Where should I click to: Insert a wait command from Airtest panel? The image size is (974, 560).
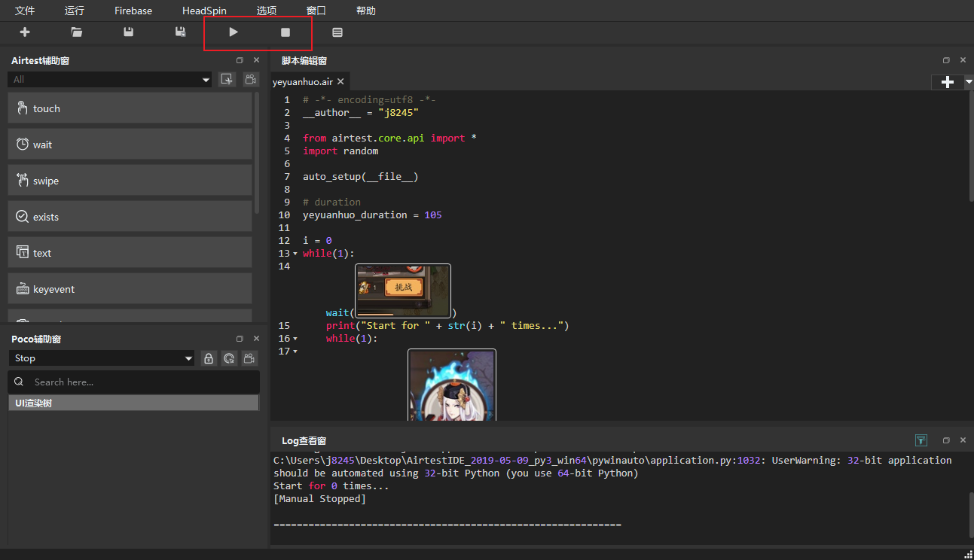[x=130, y=145]
